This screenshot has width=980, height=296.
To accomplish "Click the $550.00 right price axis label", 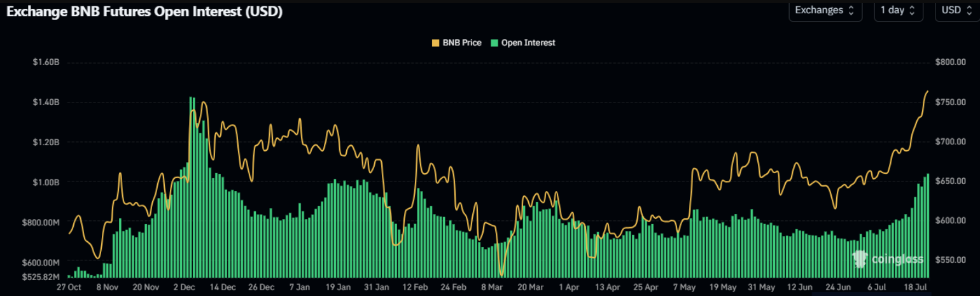I will click(951, 260).
